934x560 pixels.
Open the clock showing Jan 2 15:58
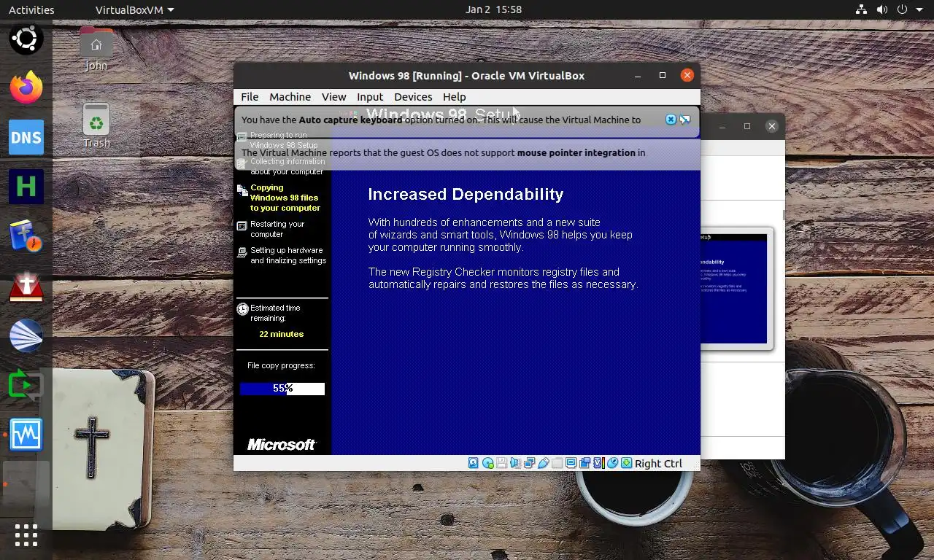click(493, 9)
